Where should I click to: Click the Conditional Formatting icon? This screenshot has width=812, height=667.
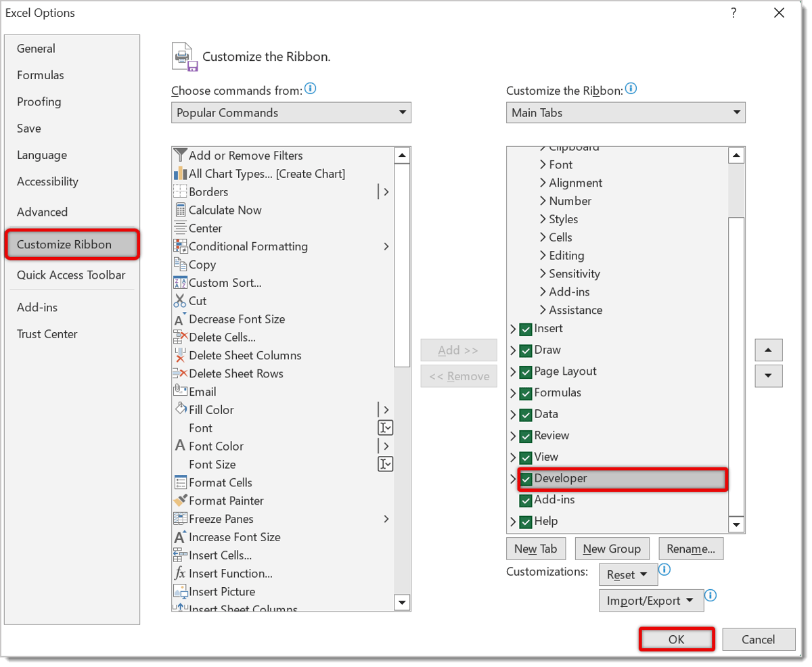[x=180, y=247]
